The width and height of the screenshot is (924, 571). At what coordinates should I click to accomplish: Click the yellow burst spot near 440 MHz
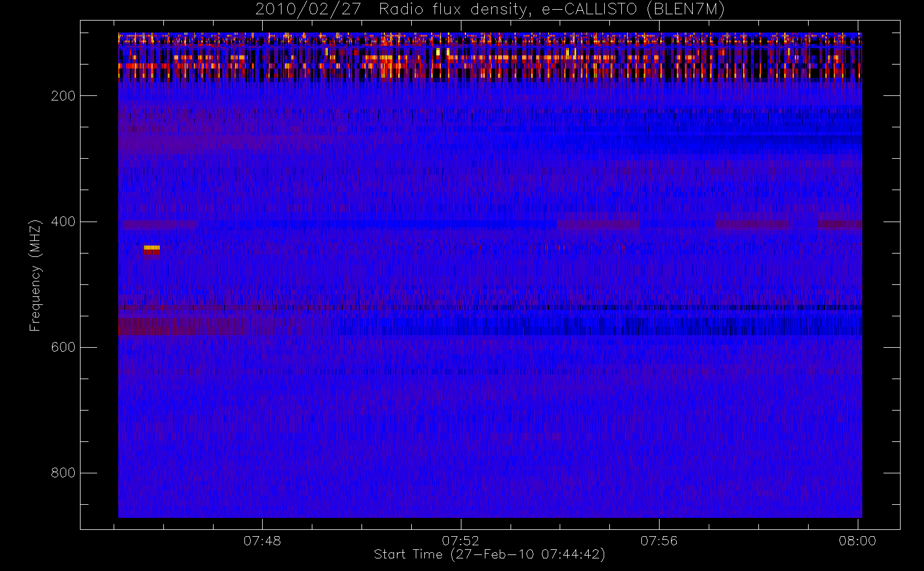tap(152, 248)
